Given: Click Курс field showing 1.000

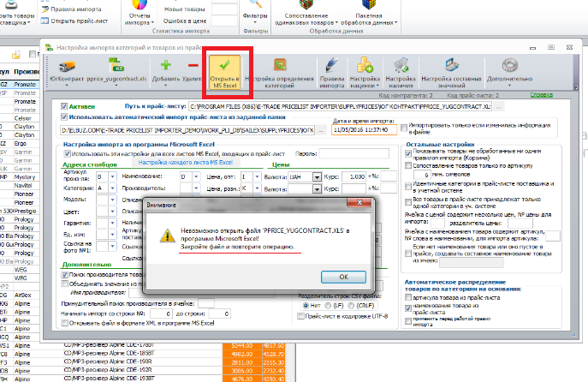Looking at the screenshot, I should tap(354, 176).
